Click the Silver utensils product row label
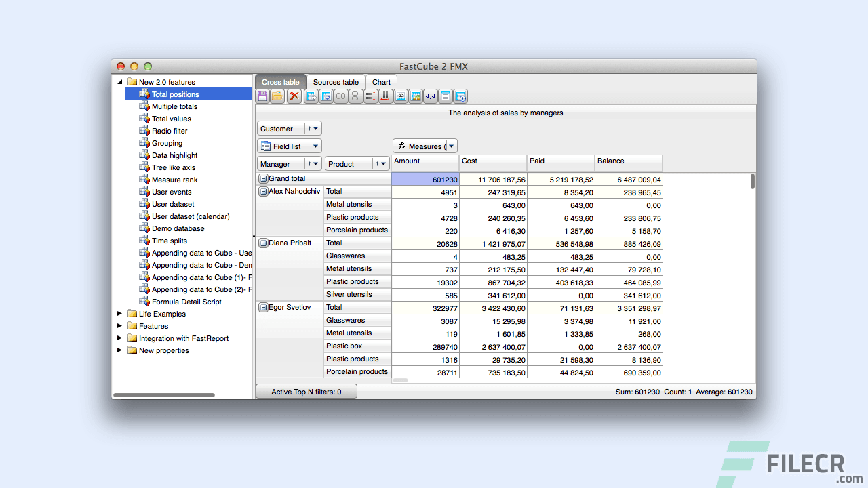 click(357, 295)
